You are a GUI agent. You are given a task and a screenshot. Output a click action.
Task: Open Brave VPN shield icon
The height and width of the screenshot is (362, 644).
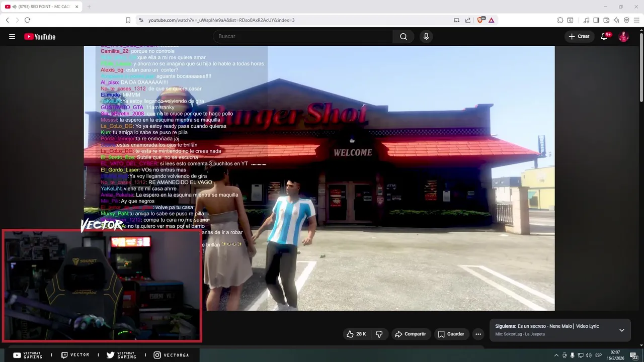point(626,20)
